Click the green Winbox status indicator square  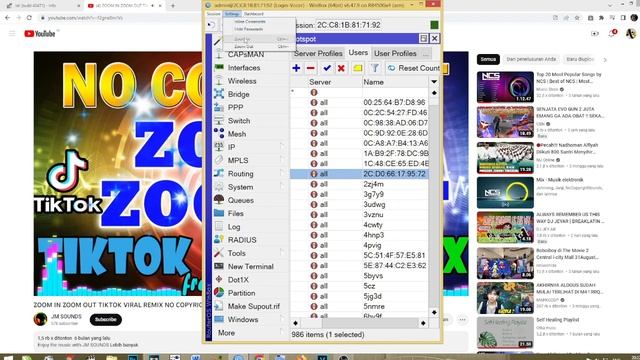pos(434,25)
